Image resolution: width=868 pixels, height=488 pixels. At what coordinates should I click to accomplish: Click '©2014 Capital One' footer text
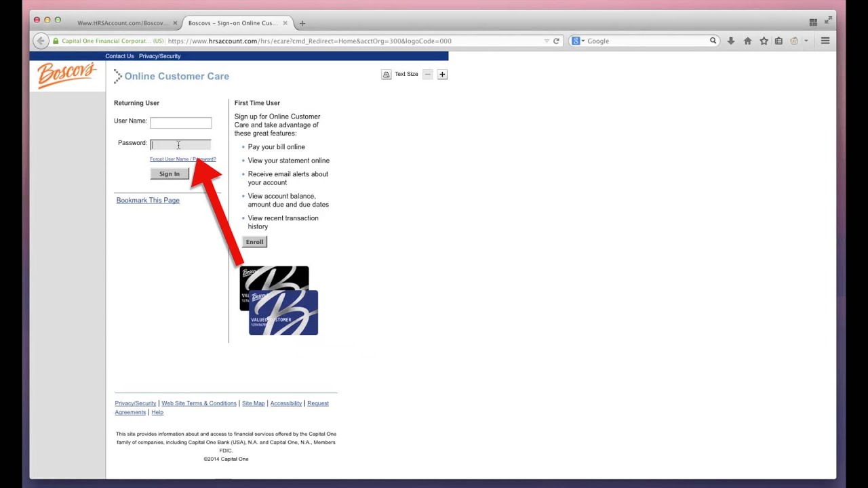[x=226, y=459]
